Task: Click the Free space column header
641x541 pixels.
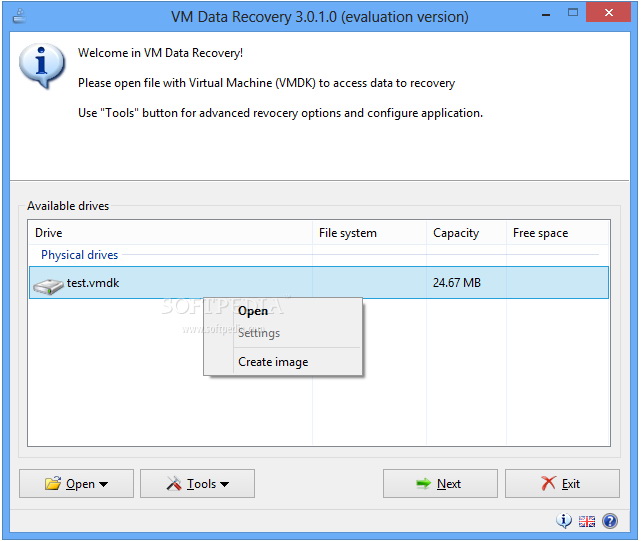Action: click(558, 233)
